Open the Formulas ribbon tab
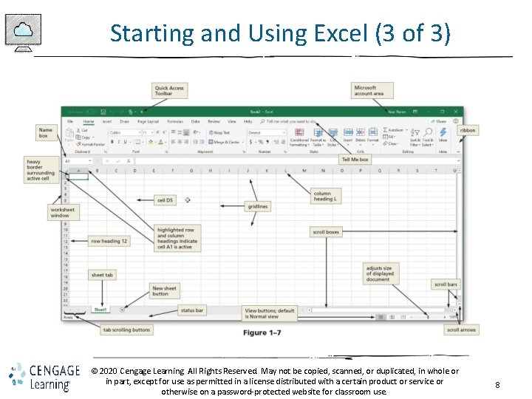The image size is (532, 399). tap(175, 121)
